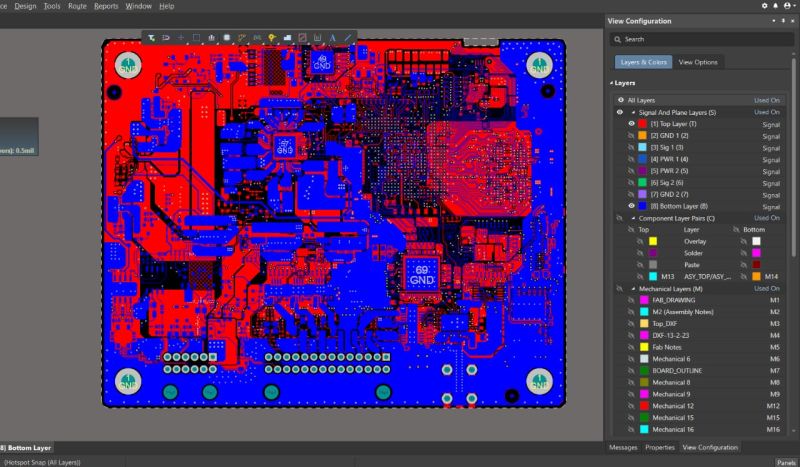Open settings via the gear icon
800x467 pixels.
coord(765,6)
